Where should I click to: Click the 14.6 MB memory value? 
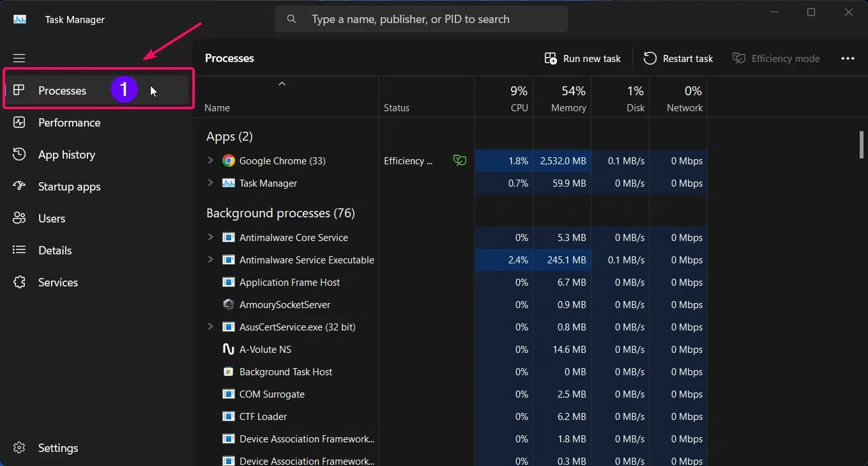[570, 350]
